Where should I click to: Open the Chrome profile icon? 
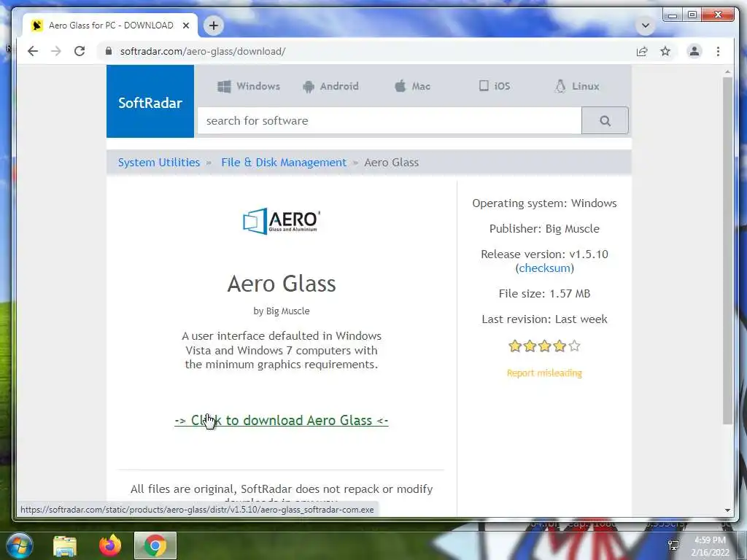pyautogui.click(x=694, y=51)
